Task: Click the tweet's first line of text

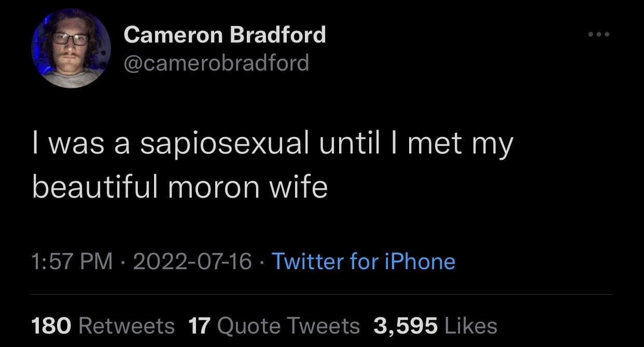Action: [272, 144]
